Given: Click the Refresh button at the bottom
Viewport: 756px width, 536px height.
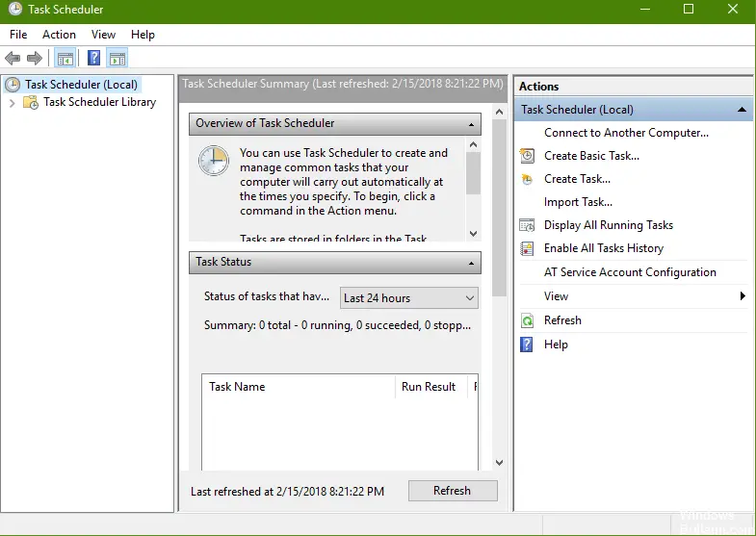Looking at the screenshot, I should pyautogui.click(x=453, y=491).
